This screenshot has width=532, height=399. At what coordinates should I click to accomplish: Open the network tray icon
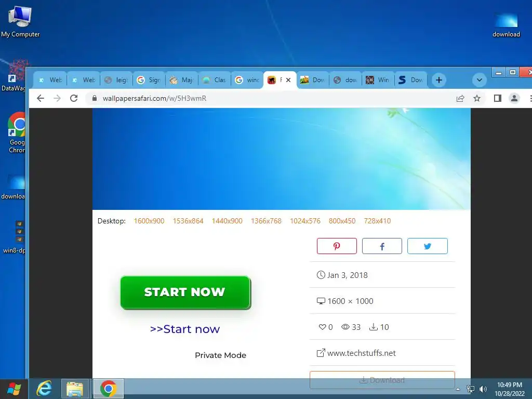[471, 389]
